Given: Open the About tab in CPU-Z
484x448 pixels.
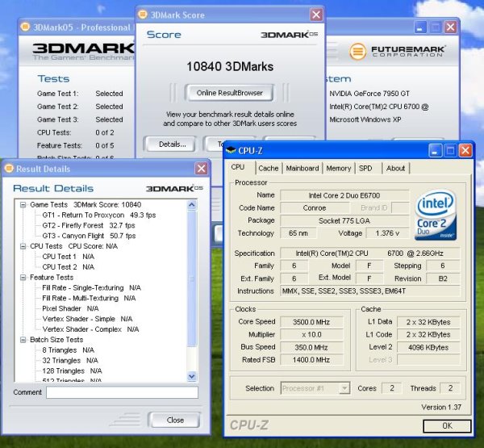Looking at the screenshot, I should pyautogui.click(x=395, y=169).
